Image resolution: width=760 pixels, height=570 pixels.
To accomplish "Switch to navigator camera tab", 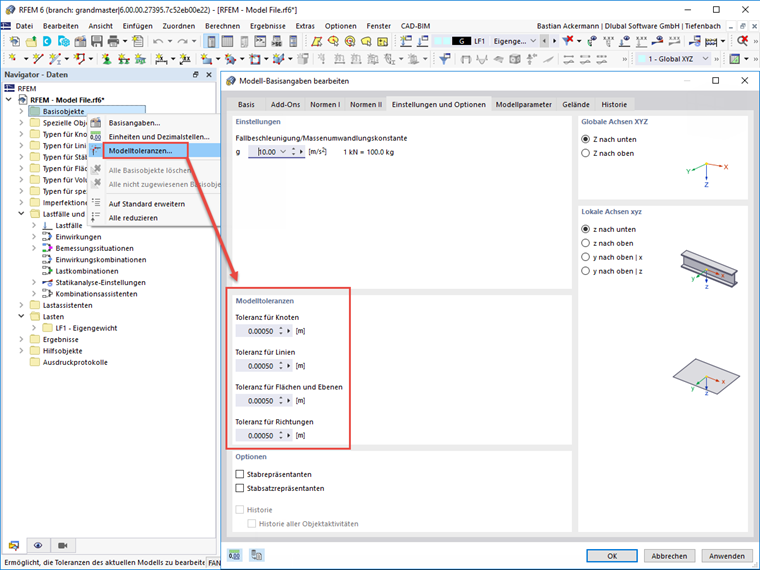I will coord(63,545).
